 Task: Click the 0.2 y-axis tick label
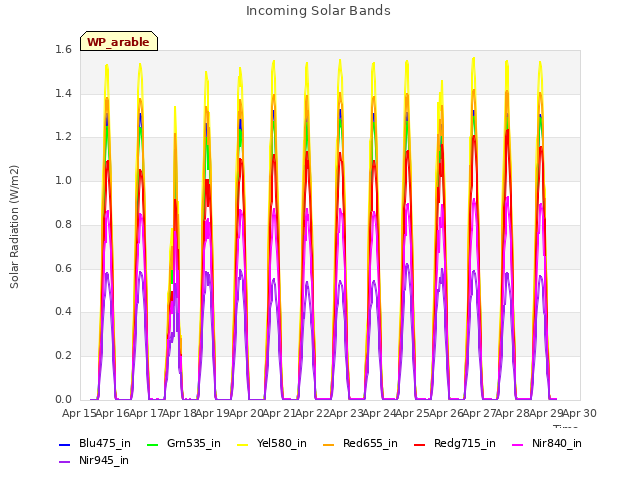tap(63, 356)
